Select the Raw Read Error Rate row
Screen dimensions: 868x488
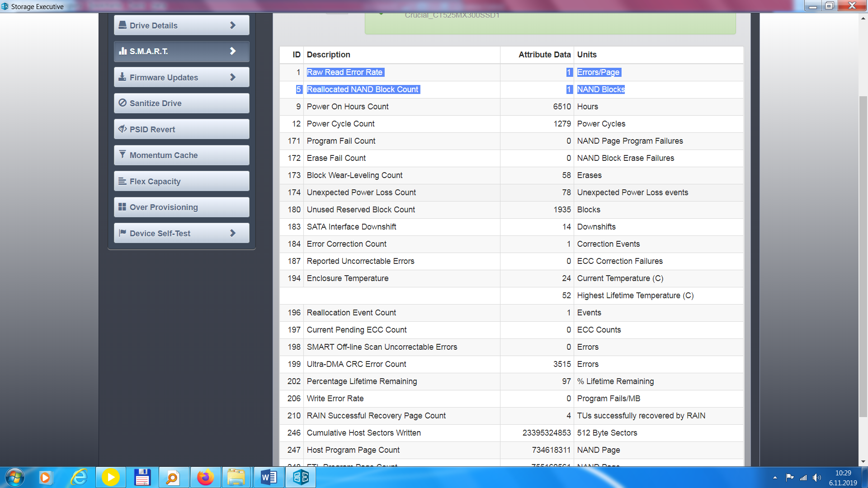click(511, 72)
